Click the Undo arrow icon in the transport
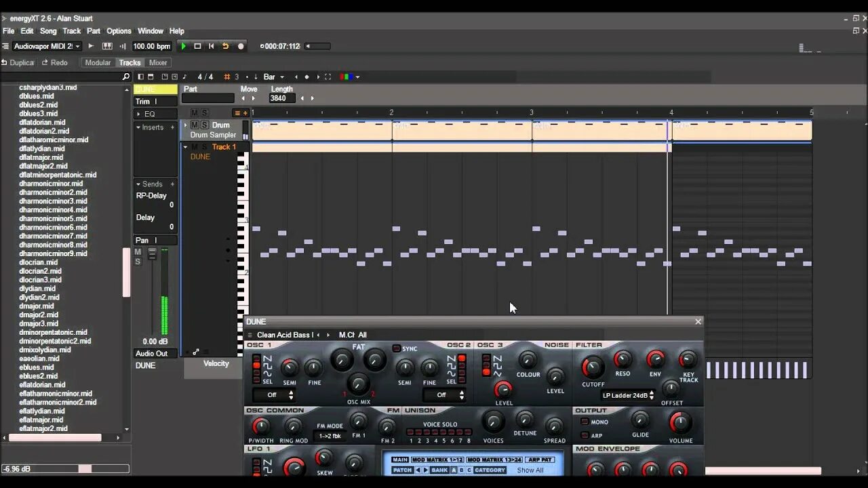The image size is (868, 488). (226, 46)
